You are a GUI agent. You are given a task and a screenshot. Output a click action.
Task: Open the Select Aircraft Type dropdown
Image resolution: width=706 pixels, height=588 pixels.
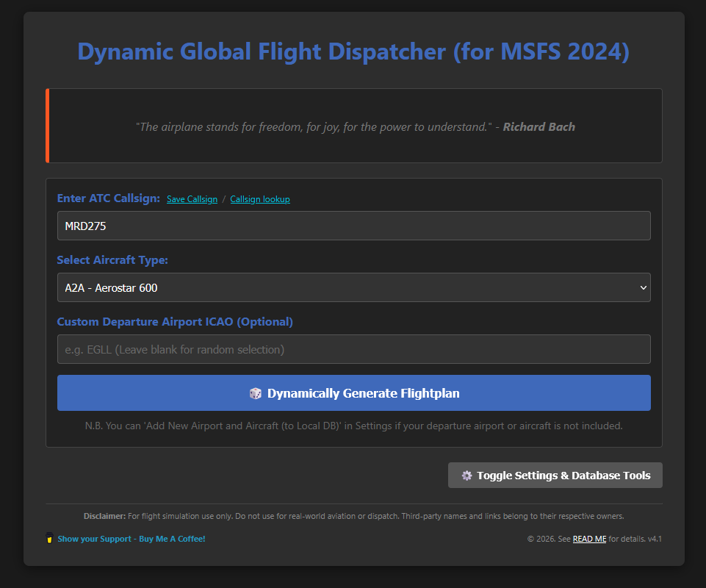tap(354, 287)
